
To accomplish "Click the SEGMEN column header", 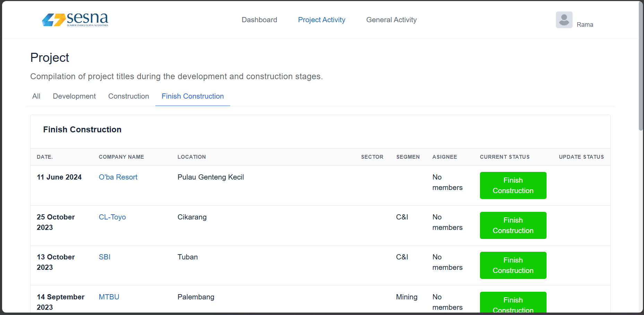I will 408,157.
